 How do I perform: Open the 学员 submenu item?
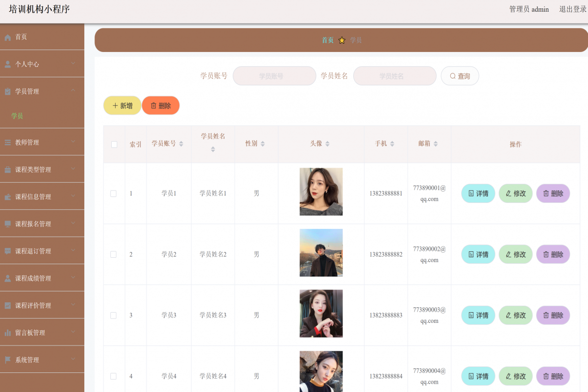18,116
